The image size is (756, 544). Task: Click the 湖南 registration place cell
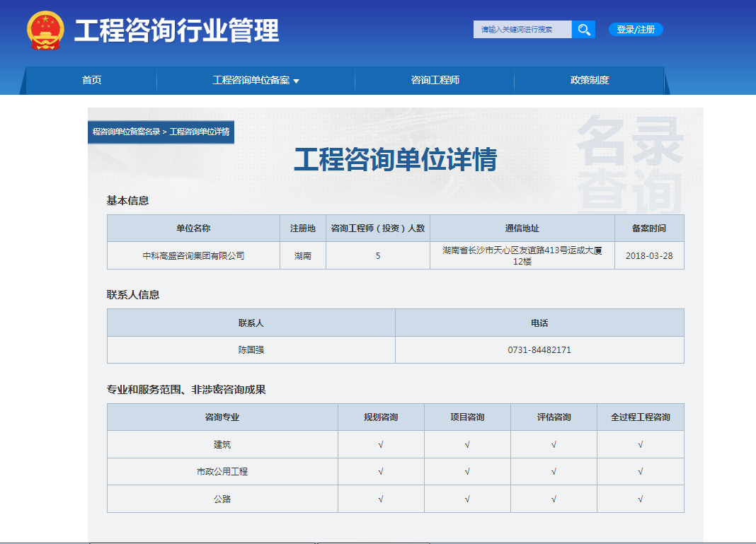303,256
